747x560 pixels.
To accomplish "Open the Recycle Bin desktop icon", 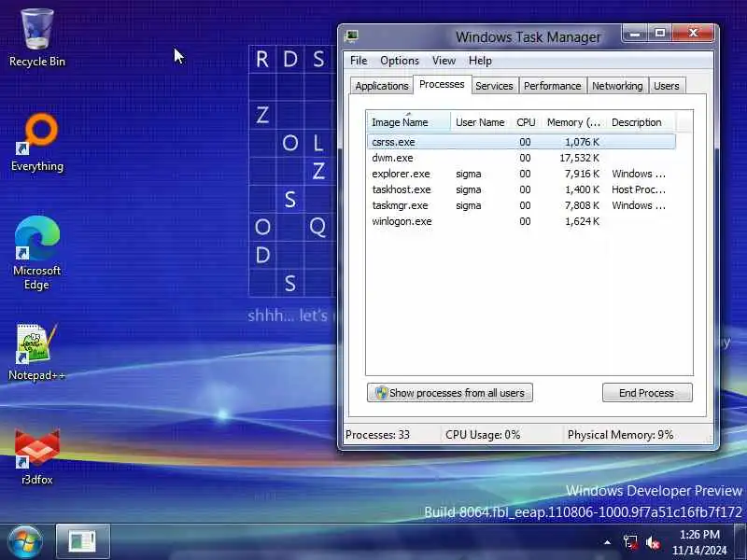I will click(x=37, y=38).
